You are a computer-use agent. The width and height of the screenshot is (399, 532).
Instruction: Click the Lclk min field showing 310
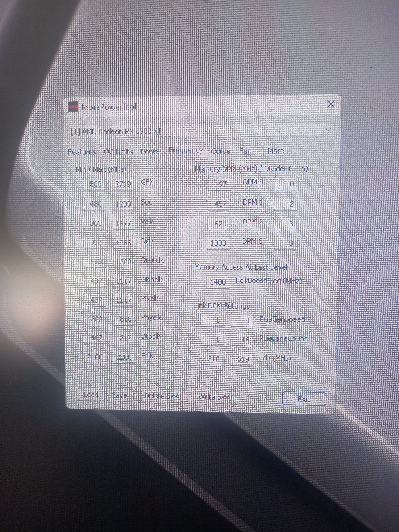tap(212, 359)
